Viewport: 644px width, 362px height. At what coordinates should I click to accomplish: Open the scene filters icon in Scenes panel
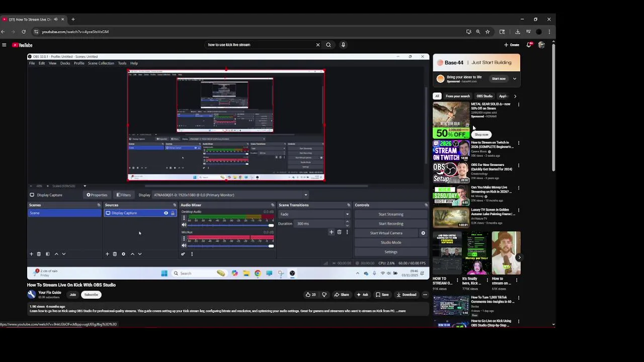point(48,254)
